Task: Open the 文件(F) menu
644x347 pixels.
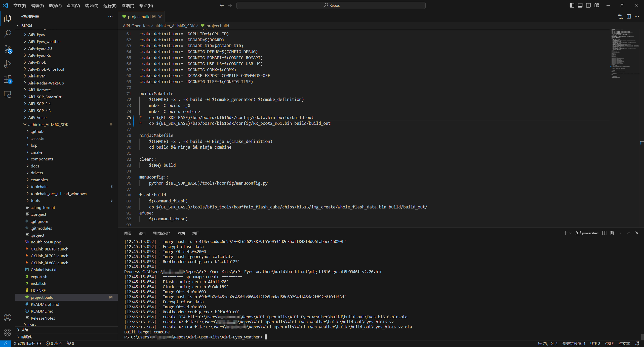Action: (20, 6)
